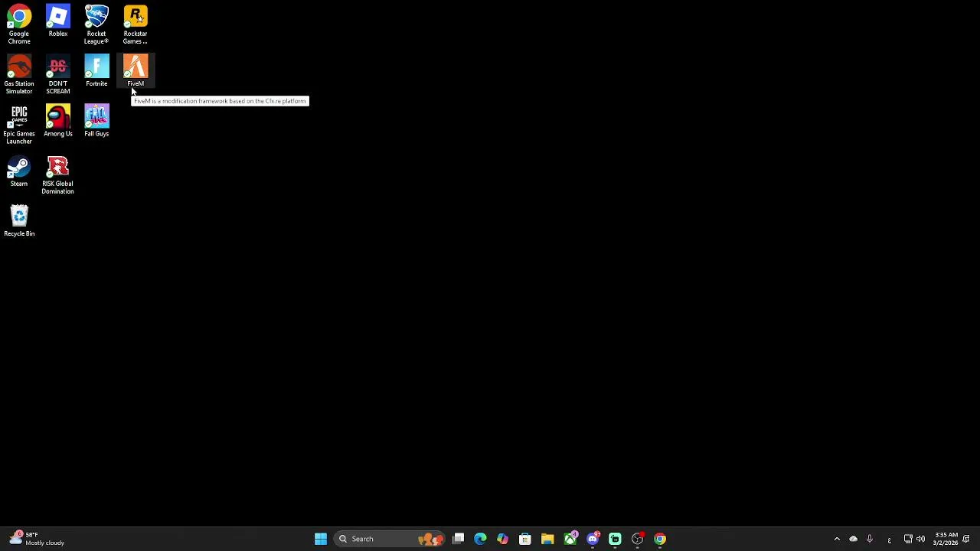Image resolution: width=980 pixels, height=551 pixels.
Task: Select the Rocket League desktop icon
Action: [x=96, y=24]
